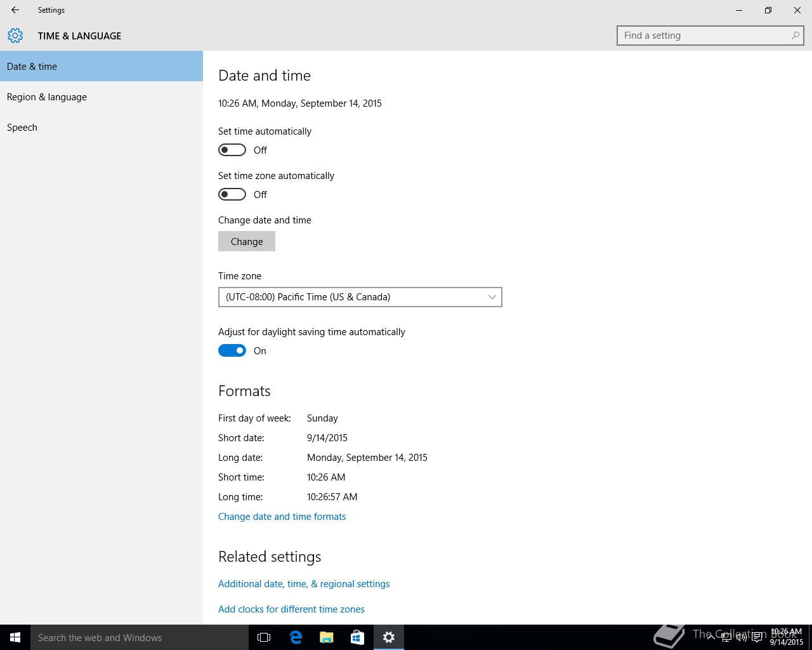Click Add clocks for different time zones
The height and width of the screenshot is (650, 812).
tap(291, 609)
